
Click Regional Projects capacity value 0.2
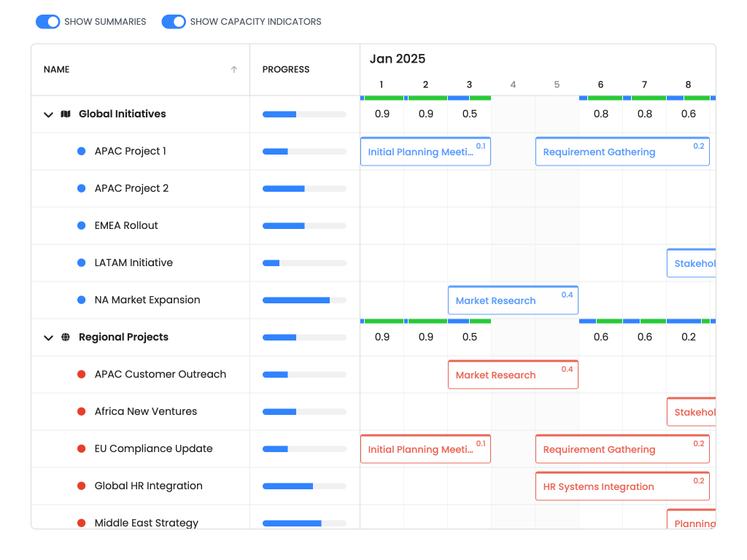(x=689, y=337)
